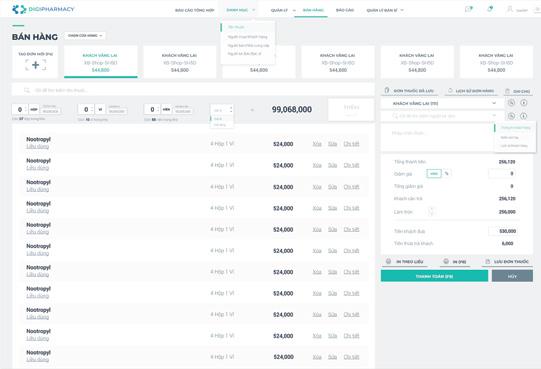This screenshot has height=369, width=541.
Task: Click the Lưu đơn thuốc save icon
Action: 488,261
